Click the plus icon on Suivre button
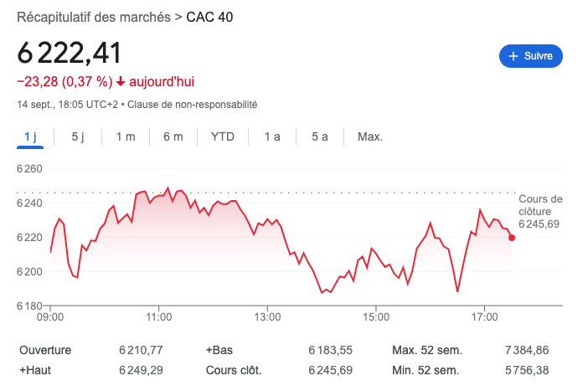This screenshot has height=391, width=588. (x=513, y=56)
